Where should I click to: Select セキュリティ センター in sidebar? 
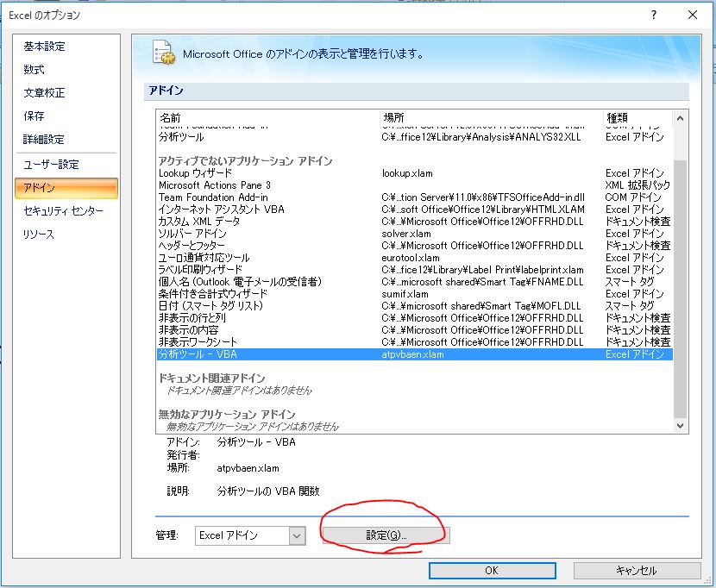[64, 211]
